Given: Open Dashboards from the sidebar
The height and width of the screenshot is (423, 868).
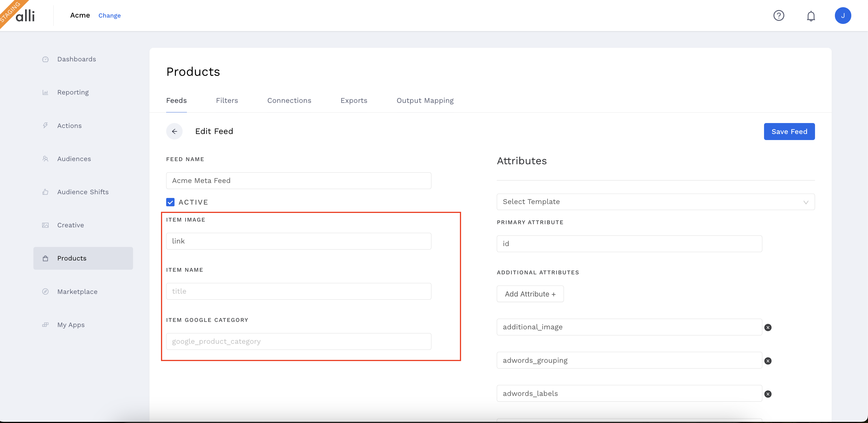Looking at the screenshot, I should (77, 59).
